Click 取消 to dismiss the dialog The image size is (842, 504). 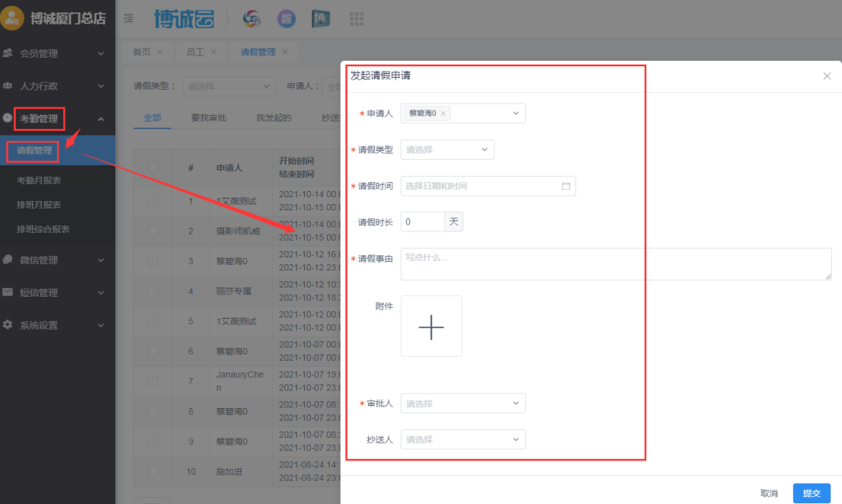pyautogui.click(x=769, y=492)
